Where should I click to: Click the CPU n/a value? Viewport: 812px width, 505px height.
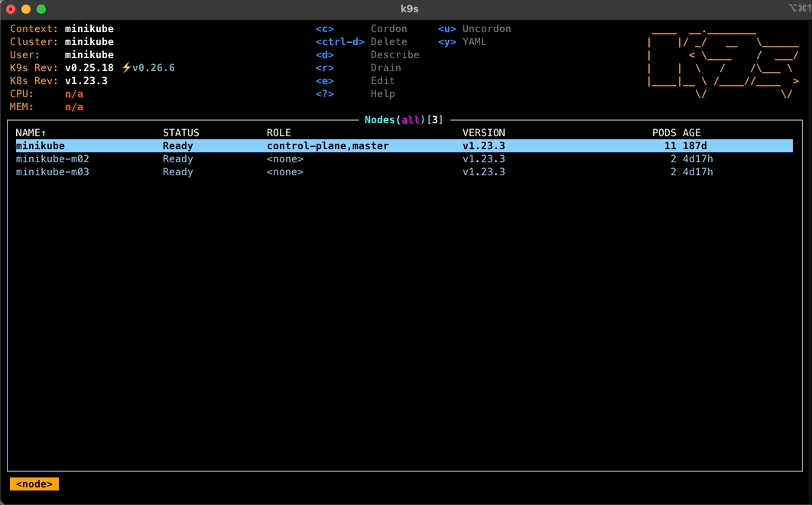coord(74,93)
